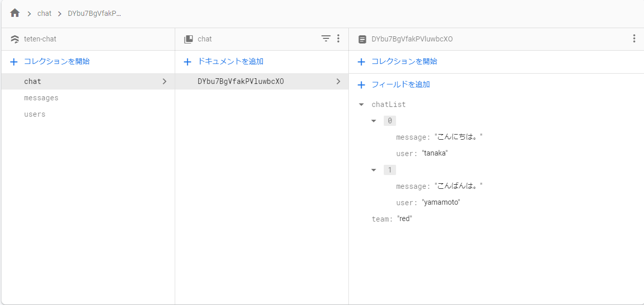
Task: Open document three-dot options menu
Action: point(634,39)
